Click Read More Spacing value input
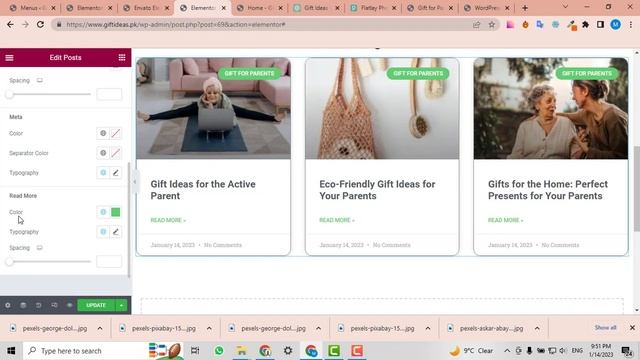 [109, 262]
